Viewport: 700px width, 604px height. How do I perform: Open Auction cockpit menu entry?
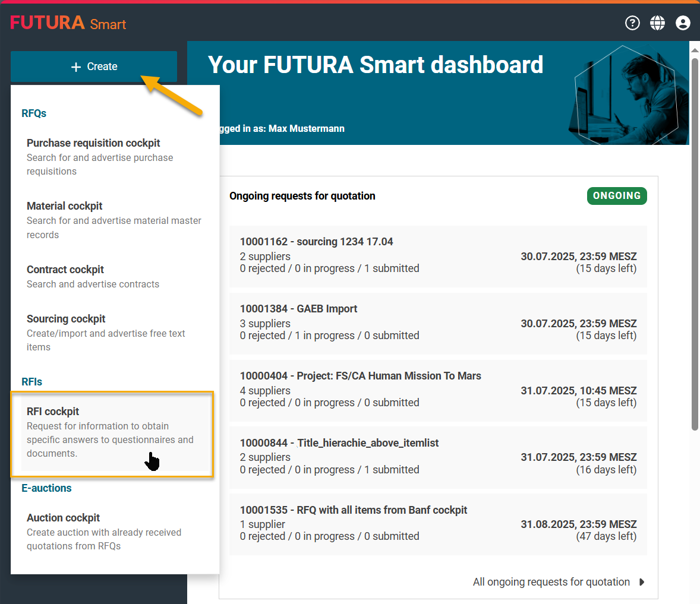tap(64, 518)
